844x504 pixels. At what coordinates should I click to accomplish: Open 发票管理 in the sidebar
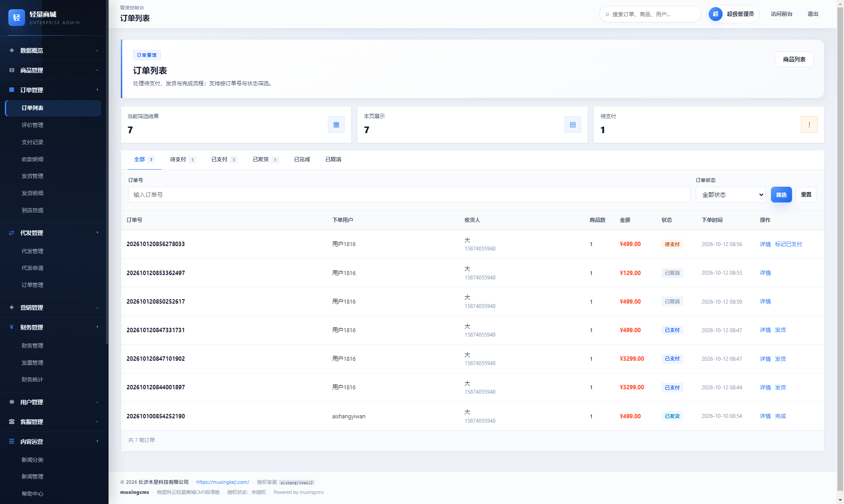33,363
